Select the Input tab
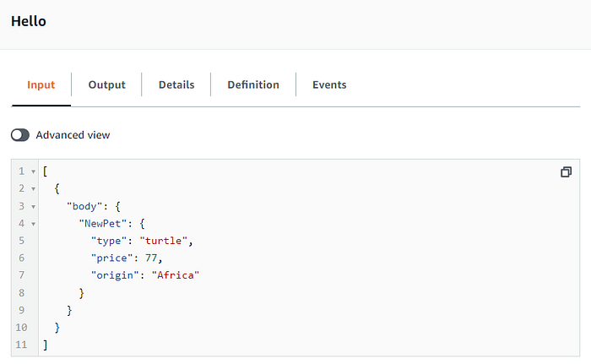Screen dimensions: 591x364 pyautogui.click(x=41, y=84)
